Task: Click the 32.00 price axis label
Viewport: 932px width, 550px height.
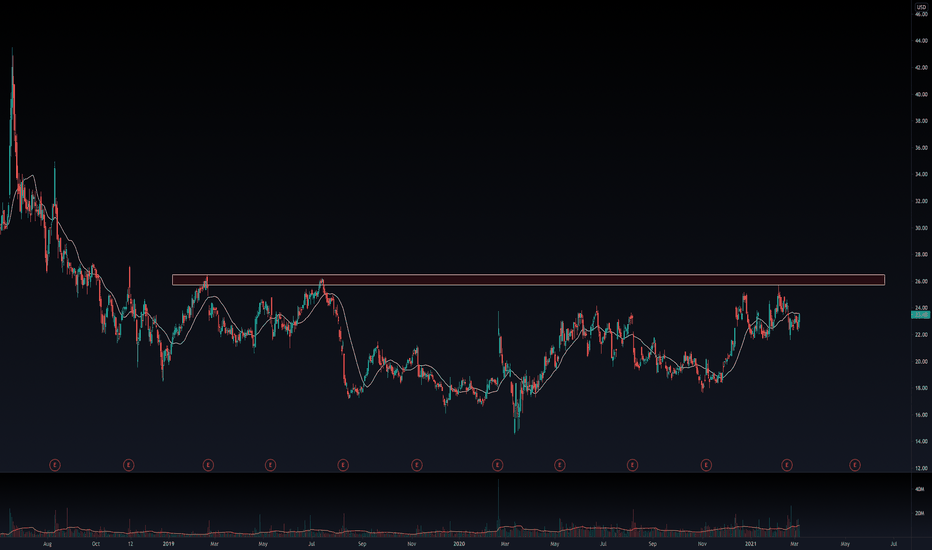Action: click(921, 202)
